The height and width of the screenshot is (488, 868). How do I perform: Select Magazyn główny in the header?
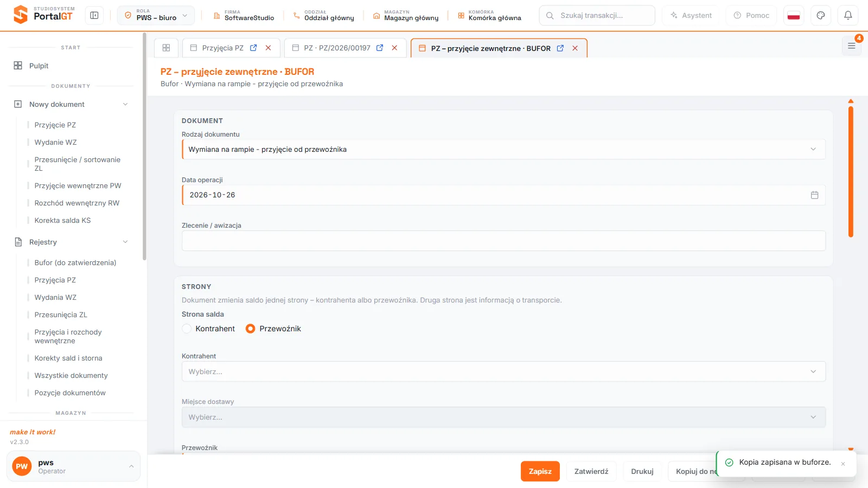point(406,15)
